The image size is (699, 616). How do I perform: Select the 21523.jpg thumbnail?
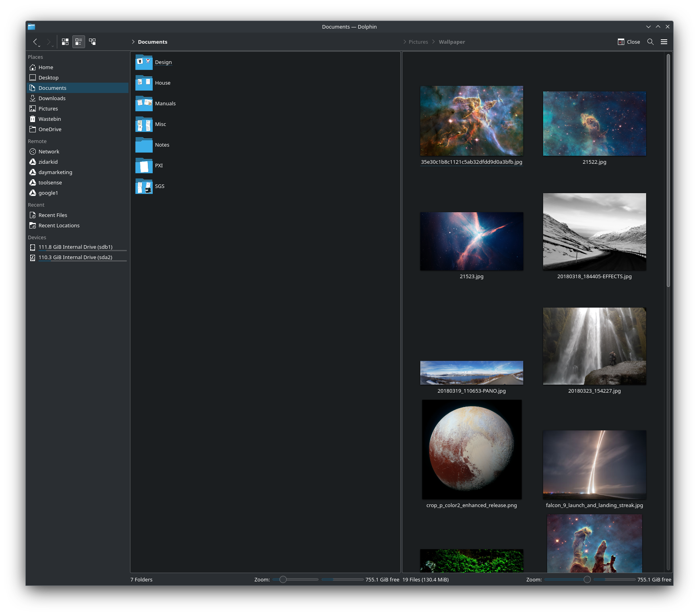(472, 241)
